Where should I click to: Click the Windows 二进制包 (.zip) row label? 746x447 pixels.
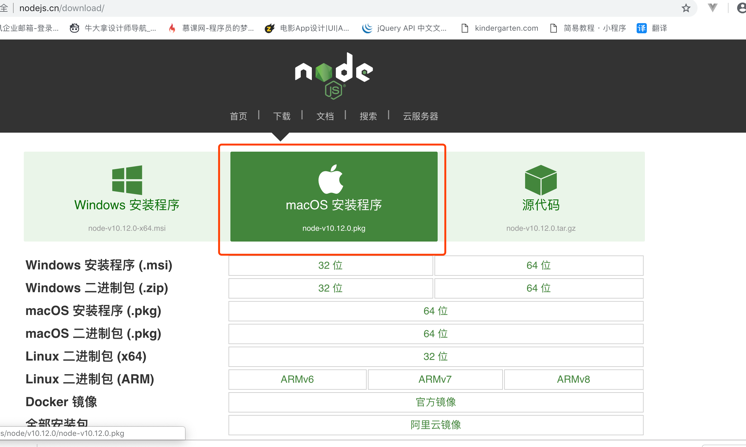point(97,288)
